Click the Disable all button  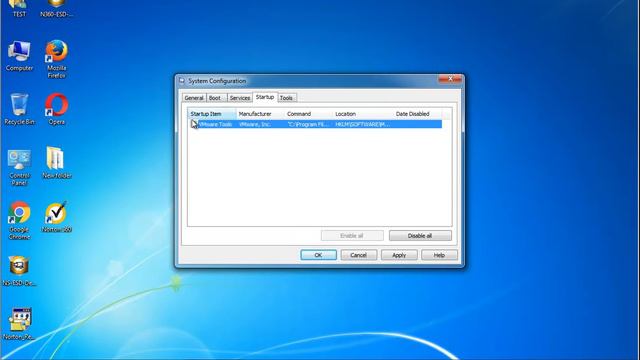[x=420, y=236]
